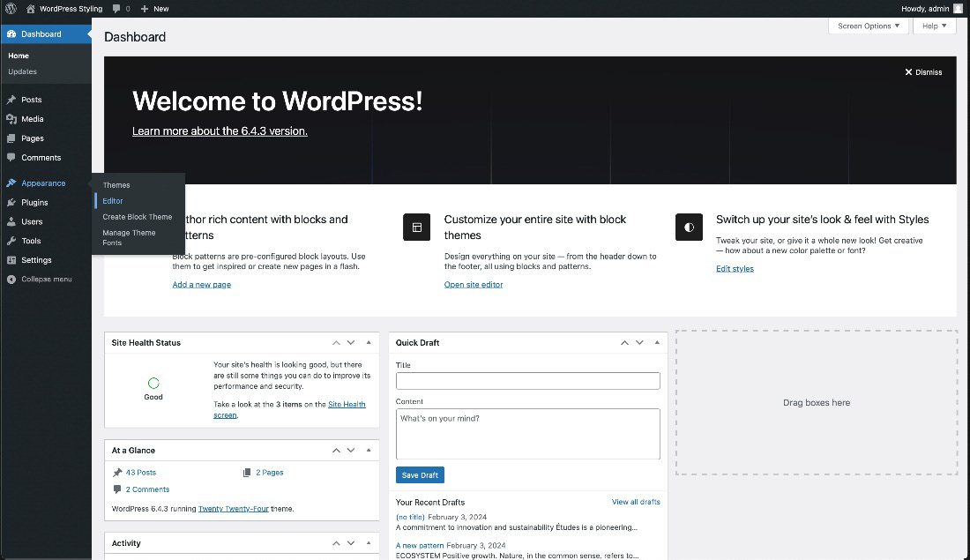
Task: Open the 43 Posts link
Action: click(x=141, y=472)
